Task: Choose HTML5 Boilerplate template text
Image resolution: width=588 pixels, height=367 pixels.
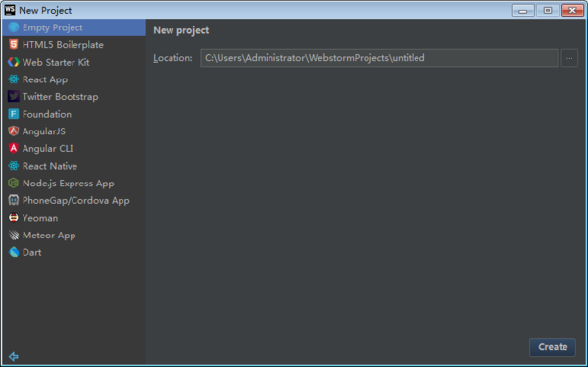Action: click(x=63, y=45)
